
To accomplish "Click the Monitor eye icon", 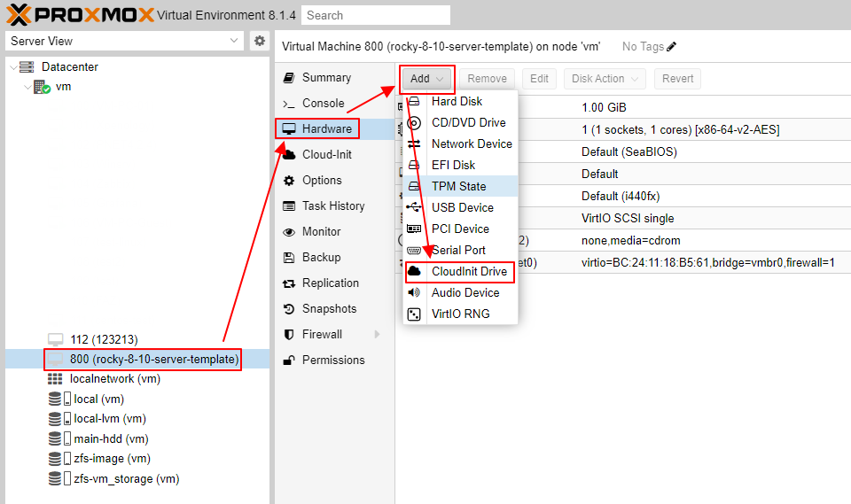I will point(289,232).
